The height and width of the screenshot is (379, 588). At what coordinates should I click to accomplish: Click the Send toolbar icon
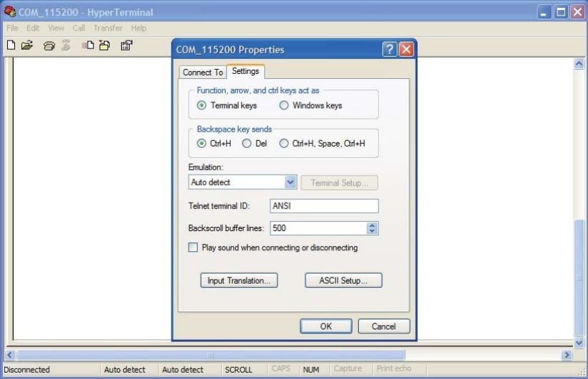(x=88, y=46)
